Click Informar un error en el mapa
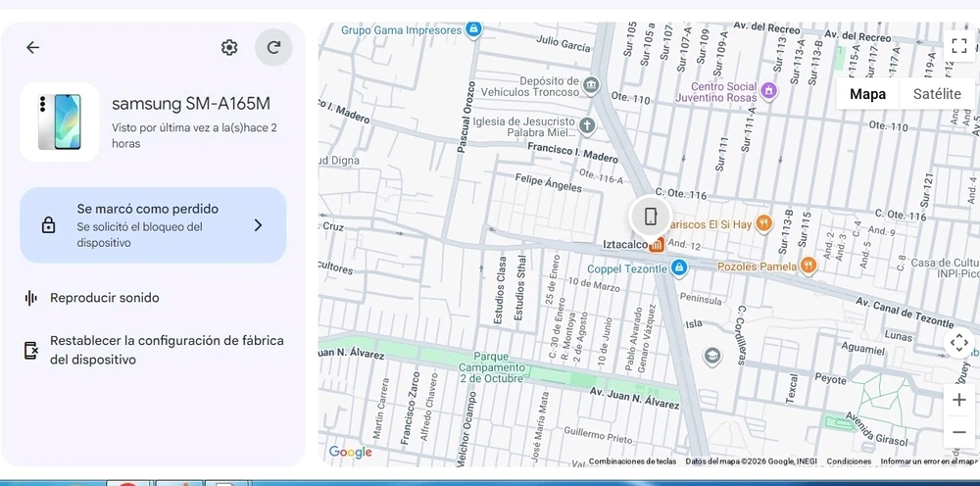Image resolution: width=980 pixels, height=486 pixels. point(927,462)
